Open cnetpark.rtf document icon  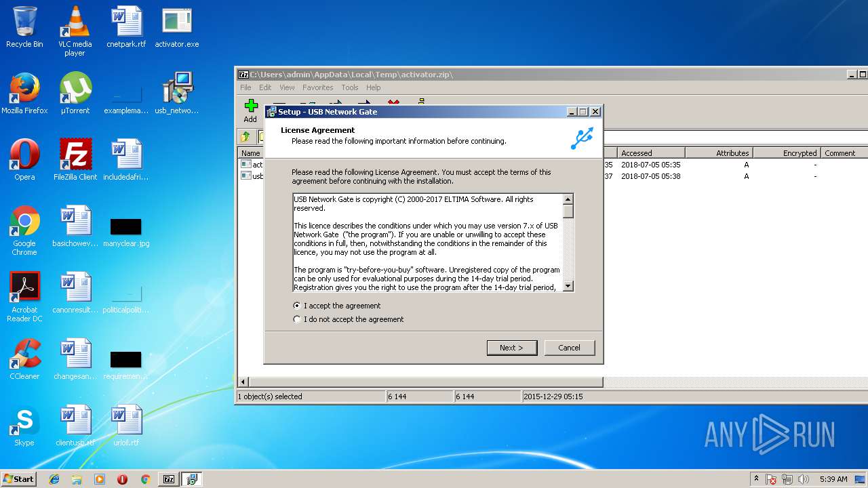point(126,27)
